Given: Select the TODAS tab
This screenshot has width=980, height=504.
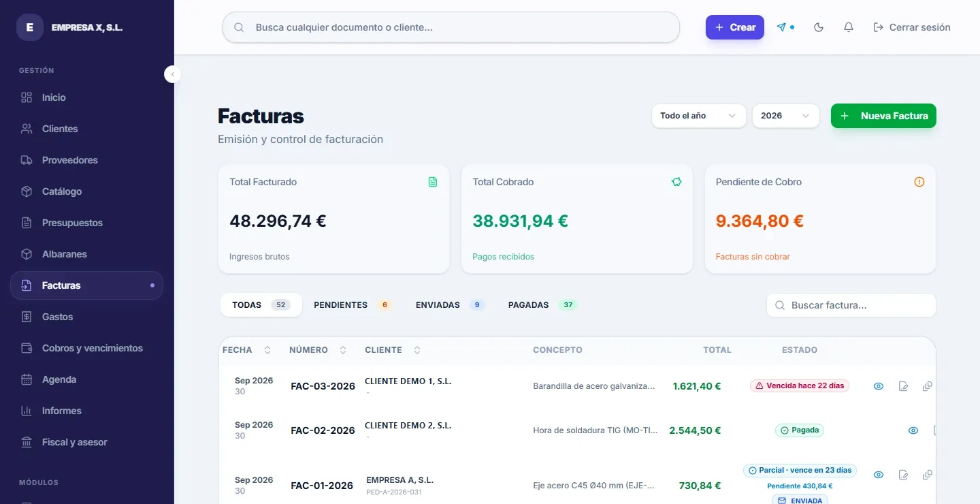Looking at the screenshot, I should tap(261, 305).
